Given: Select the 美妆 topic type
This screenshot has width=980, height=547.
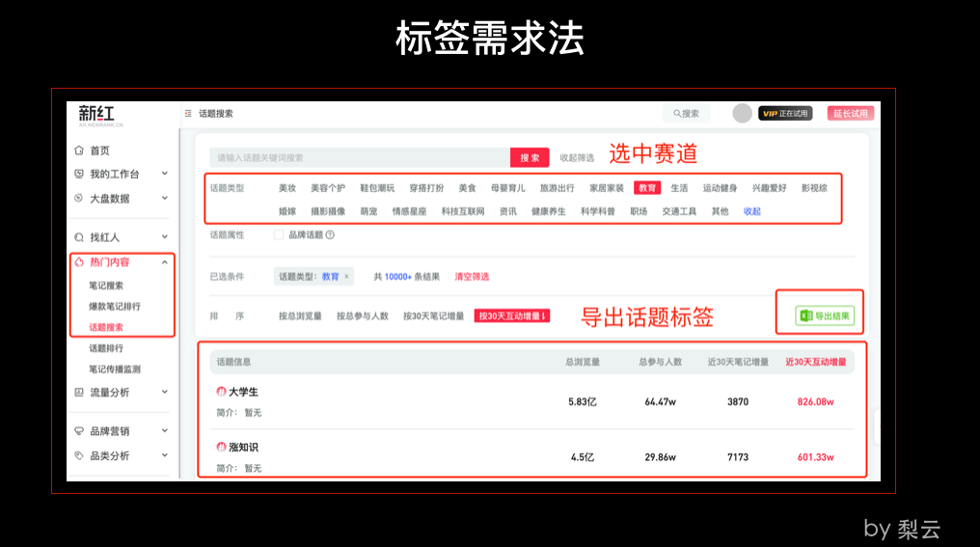Looking at the screenshot, I should pos(287,187).
